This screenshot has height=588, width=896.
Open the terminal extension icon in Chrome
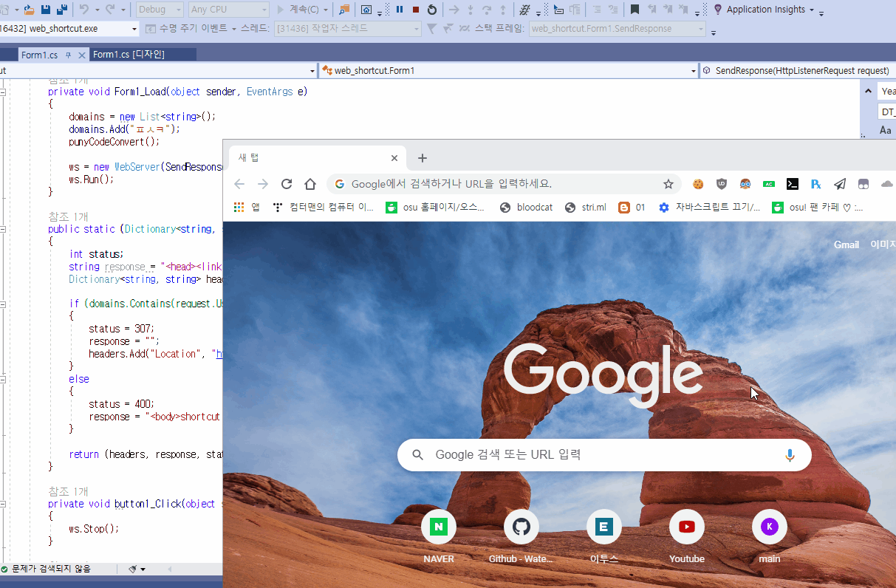point(793,184)
